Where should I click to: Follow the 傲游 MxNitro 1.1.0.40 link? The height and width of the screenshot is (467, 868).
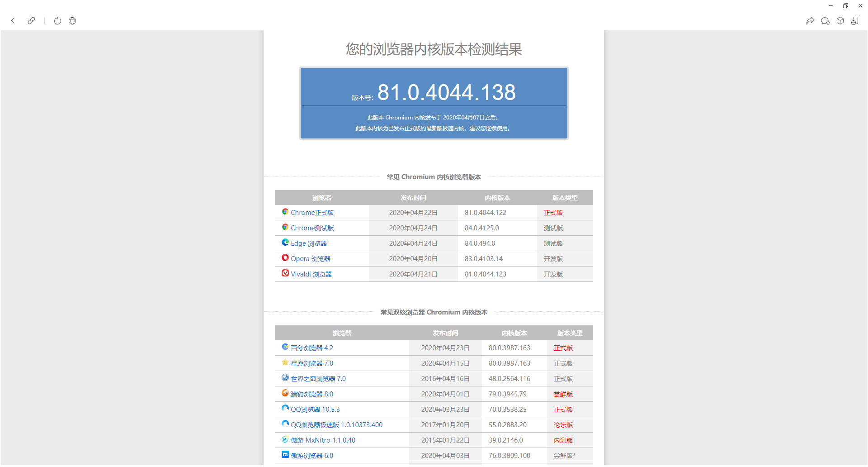[x=323, y=440]
